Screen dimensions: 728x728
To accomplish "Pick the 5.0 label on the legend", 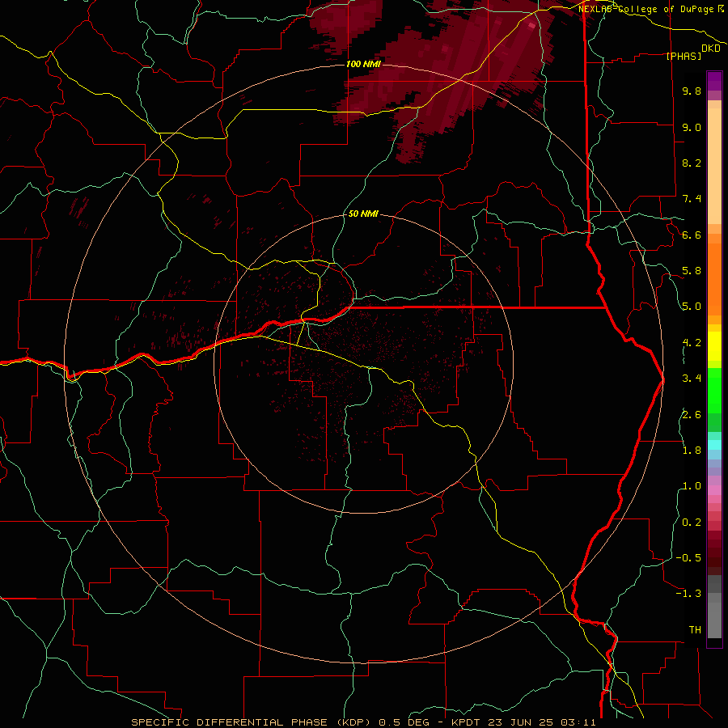I will (x=692, y=307).
